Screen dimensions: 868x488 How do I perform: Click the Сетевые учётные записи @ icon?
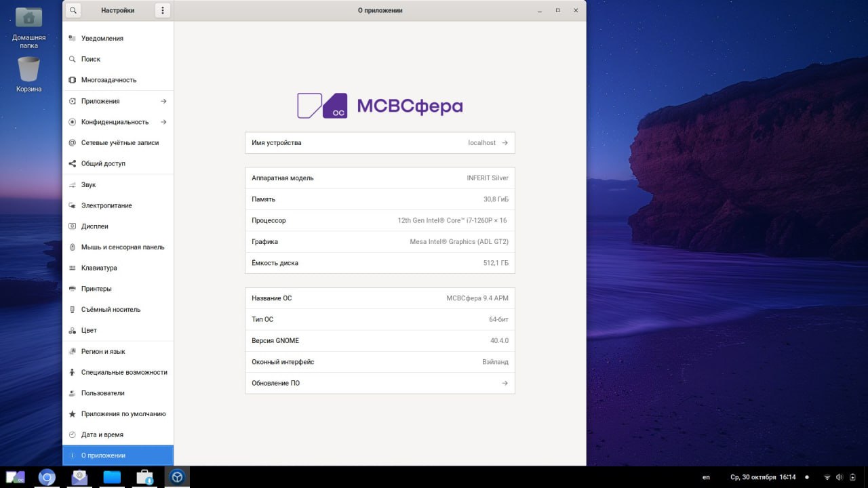72,143
